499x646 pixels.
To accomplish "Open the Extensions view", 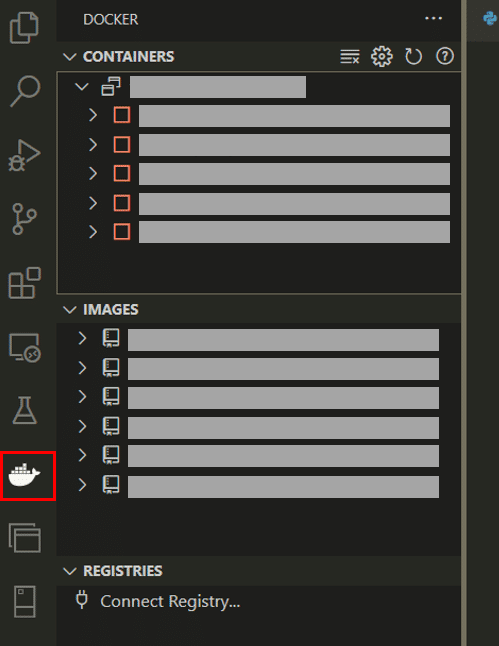I will [x=25, y=283].
